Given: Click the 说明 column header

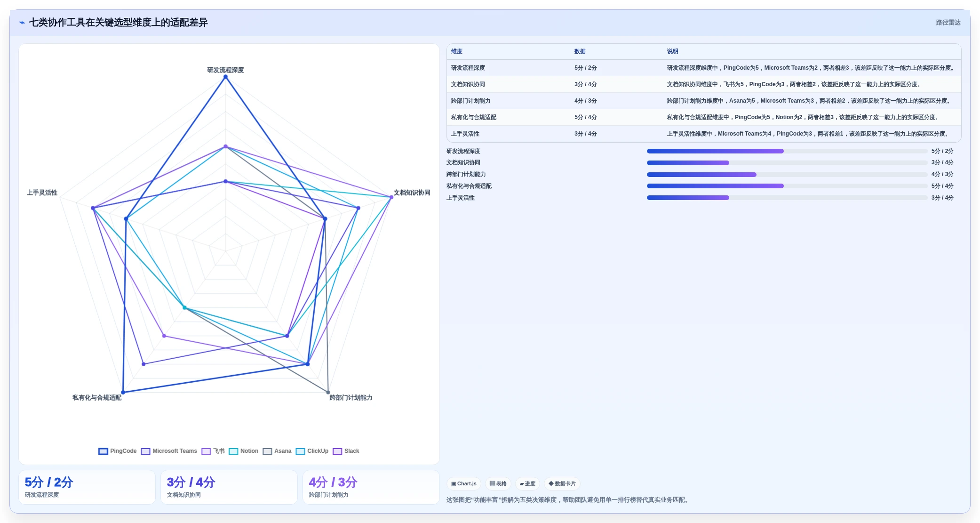Looking at the screenshot, I should [x=672, y=51].
